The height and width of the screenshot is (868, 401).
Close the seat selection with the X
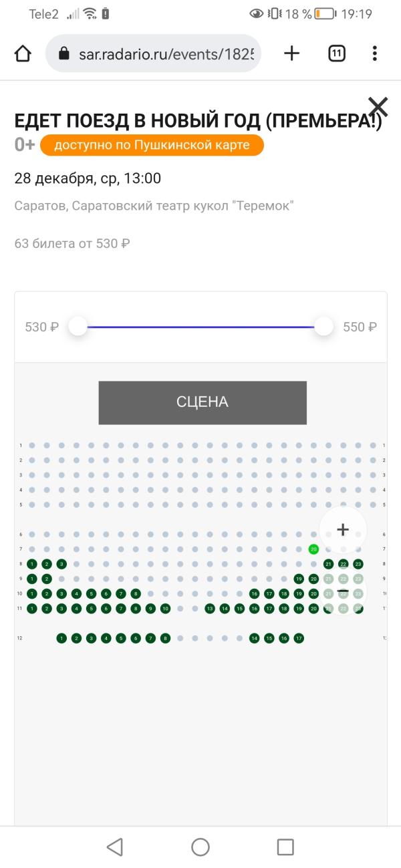[x=378, y=107]
